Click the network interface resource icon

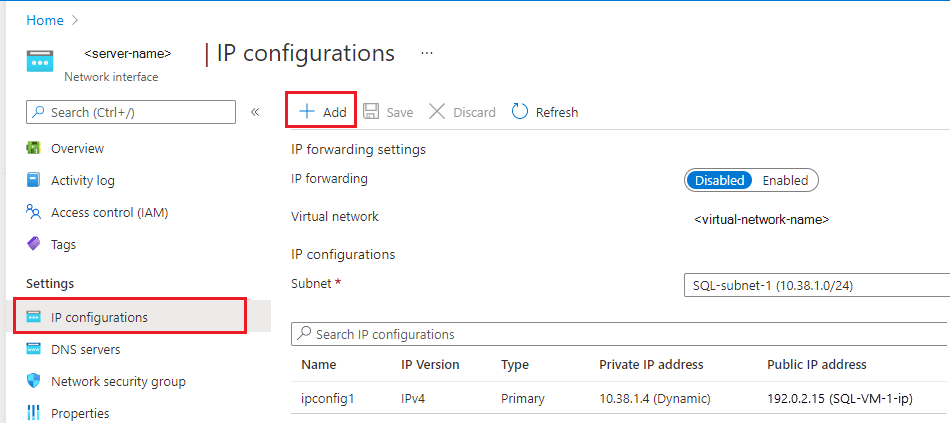(x=40, y=61)
